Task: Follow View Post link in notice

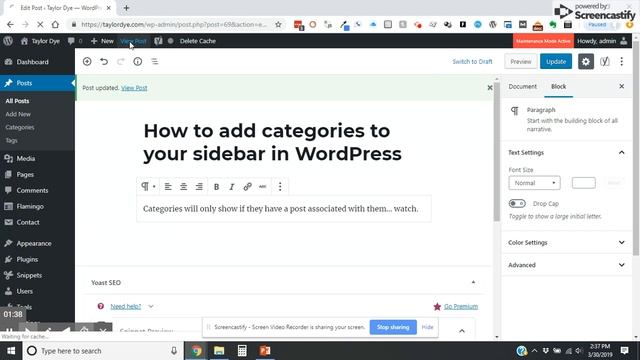Action: (134, 88)
